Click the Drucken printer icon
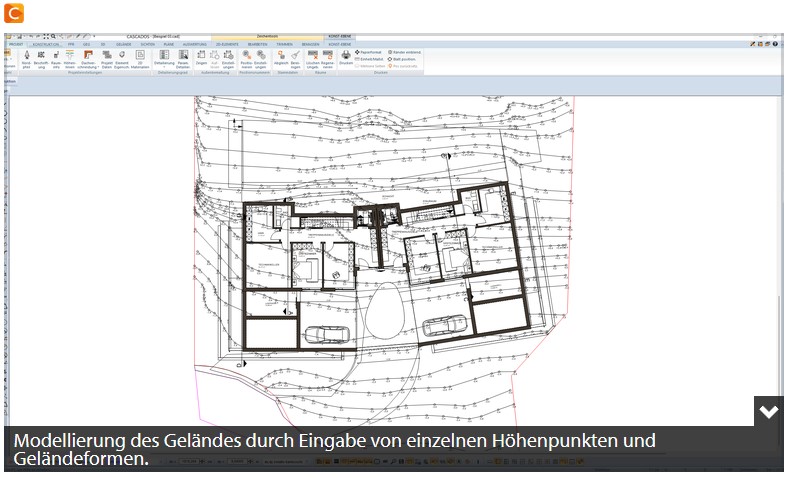The image size is (787, 478). tap(346, 57)
